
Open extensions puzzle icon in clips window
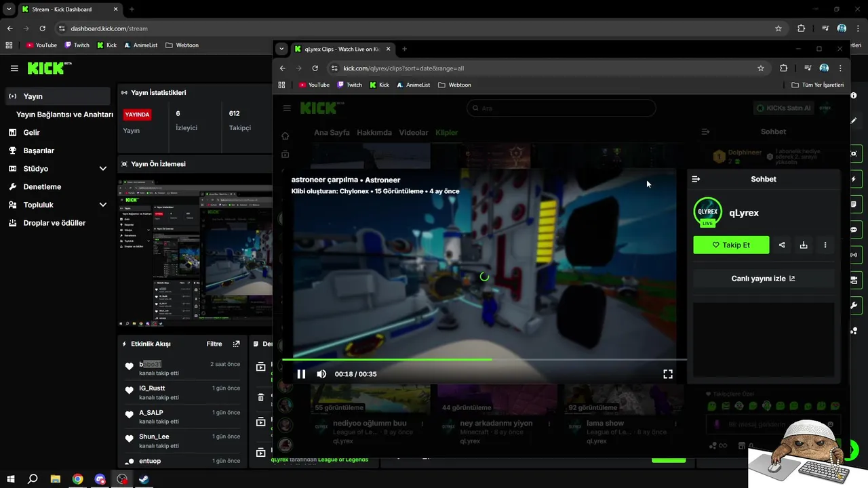[x=784, y=68]
